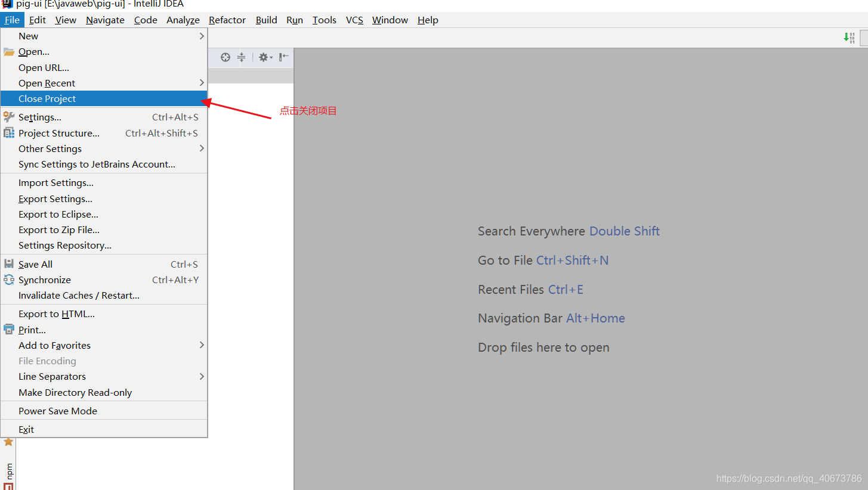Open the Code menu

coord(146,20)
